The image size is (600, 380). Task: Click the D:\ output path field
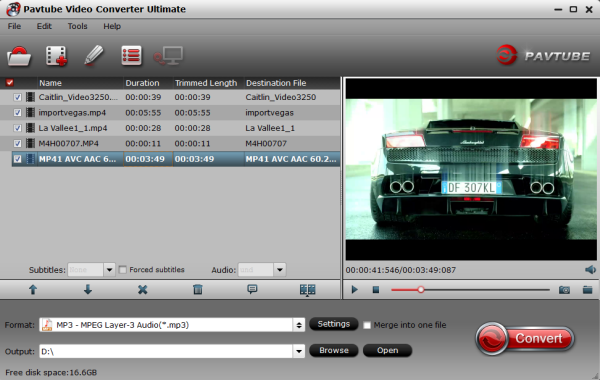pos(166,351)
